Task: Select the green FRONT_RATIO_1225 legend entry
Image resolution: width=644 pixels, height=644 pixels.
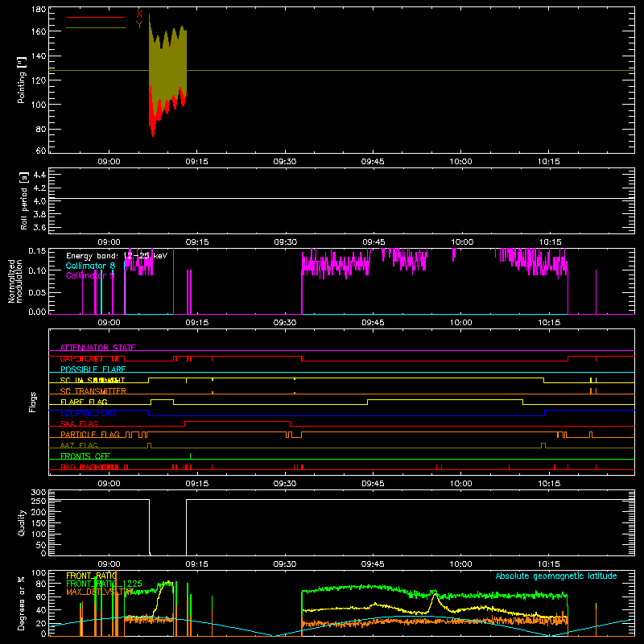Action: (x=104, y=584)
